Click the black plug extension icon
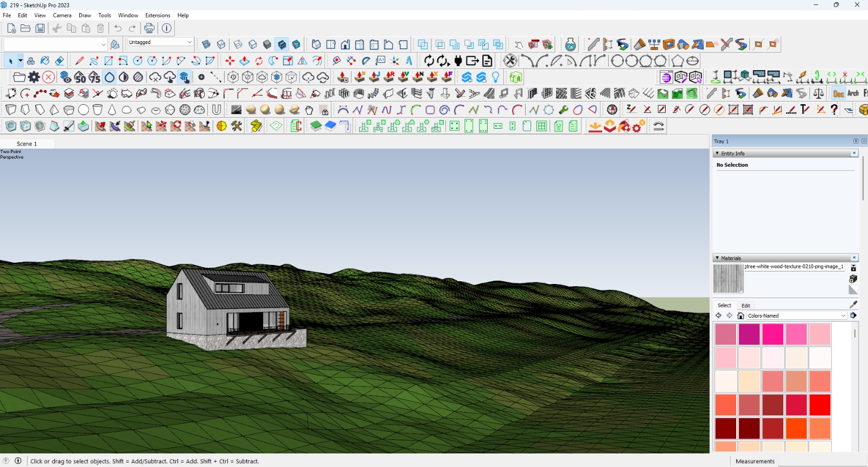Screen dimensions: 868x467 click(458, 61)
